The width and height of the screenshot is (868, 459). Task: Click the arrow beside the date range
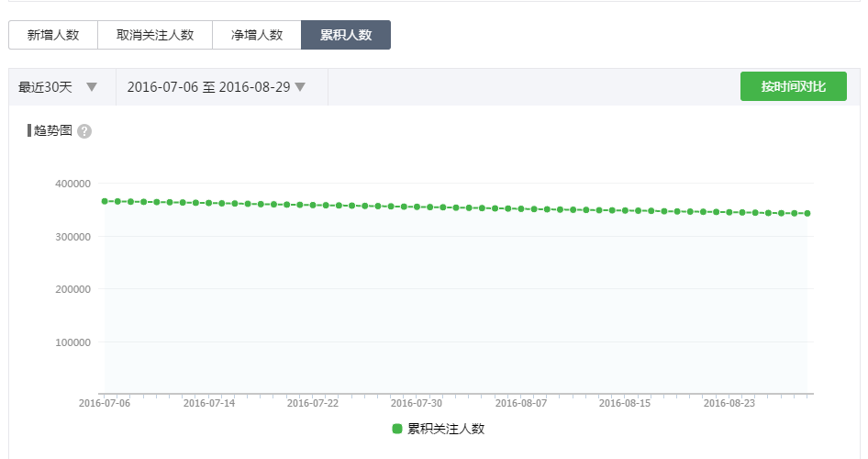point(299,87)
